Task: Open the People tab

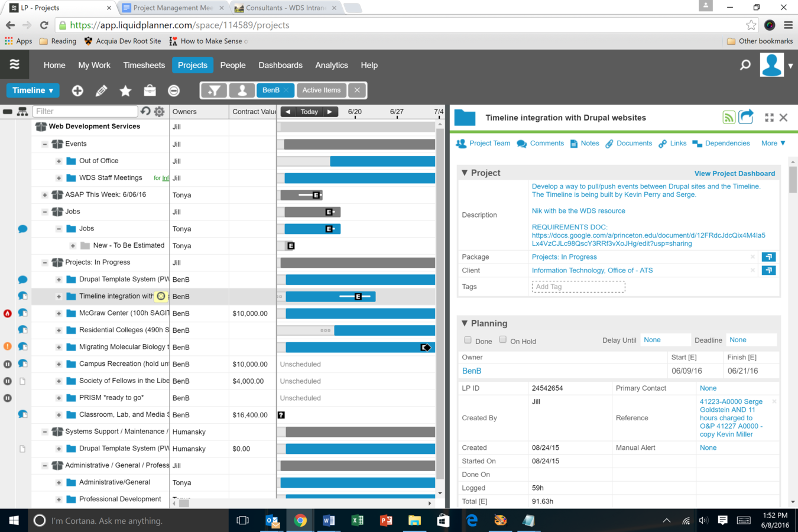Action: click(x=233, y=65)
